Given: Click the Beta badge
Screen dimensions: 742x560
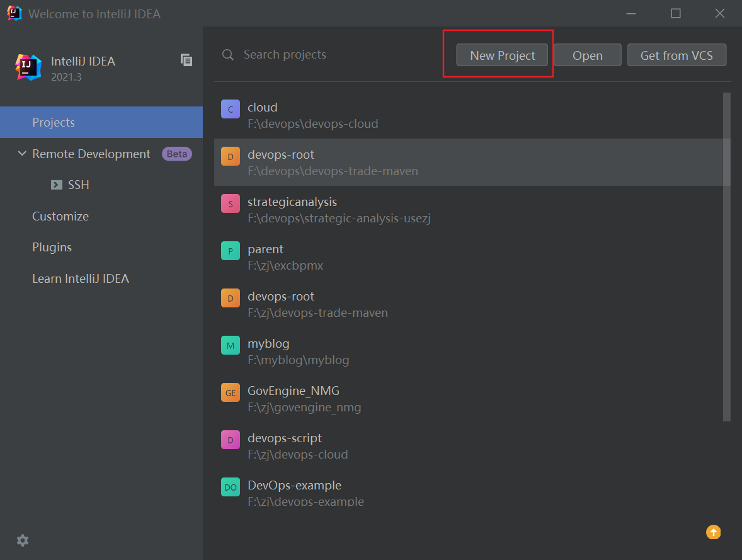Looking at the screenshot, I should coord(176,154).
